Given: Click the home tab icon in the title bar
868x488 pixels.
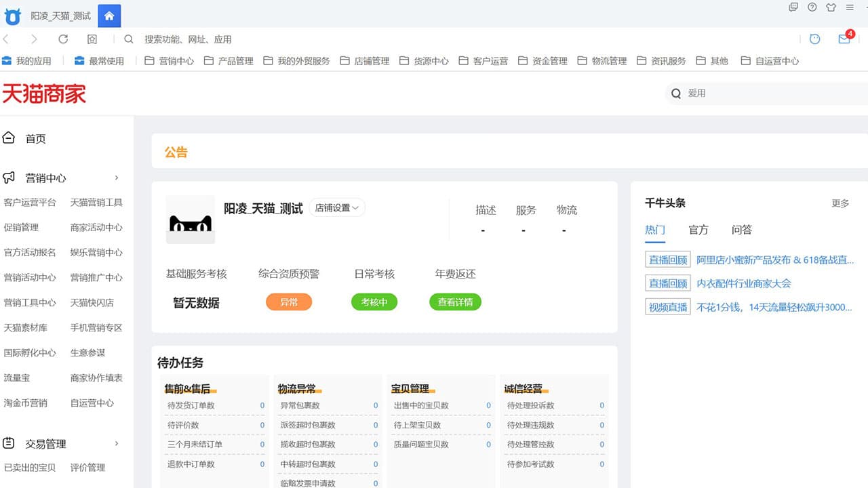Looking at the screenshot, I should point(108,15).
